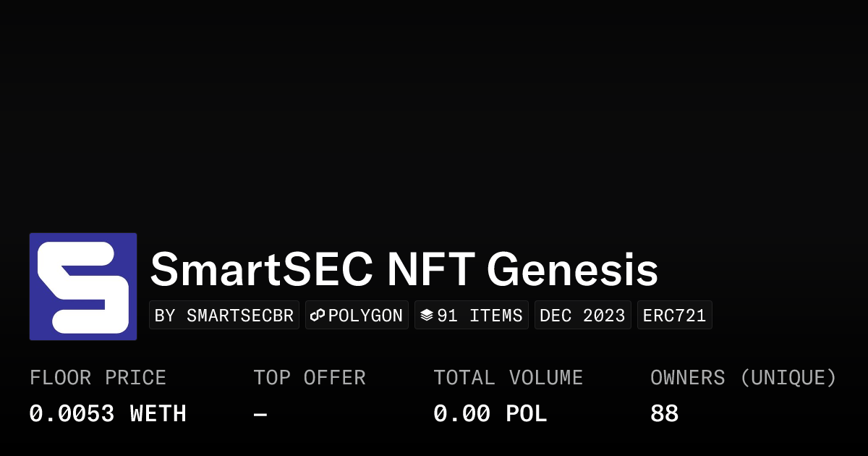The height and width of the screenshot is (456, 868).
Task: Click the dash under TOP OFFER
Action: pyautogui.click(x=260, y=414)
